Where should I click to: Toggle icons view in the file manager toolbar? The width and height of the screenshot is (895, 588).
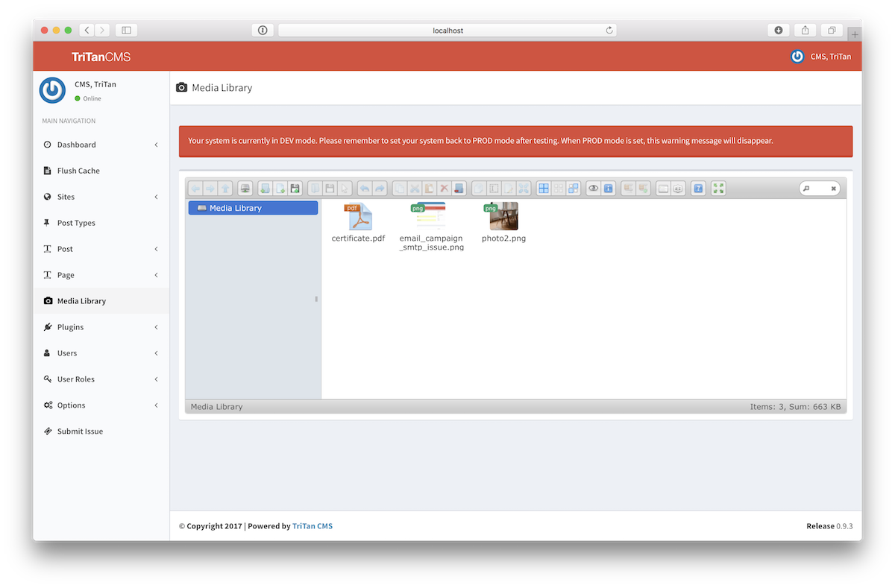click(x=544, y=188)
